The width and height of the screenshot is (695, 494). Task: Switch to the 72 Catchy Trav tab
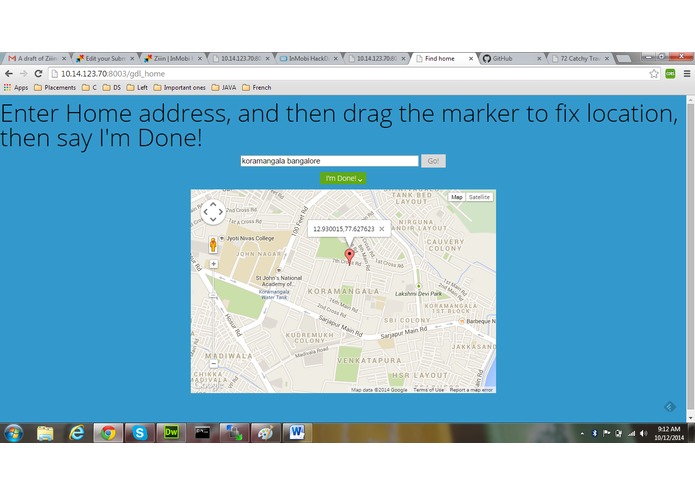(x=580, y=58)
